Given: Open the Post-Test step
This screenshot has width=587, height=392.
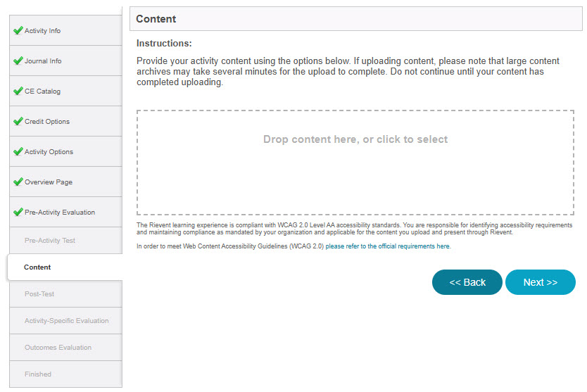Looking at the screenshot, I should tap(65, 294).
